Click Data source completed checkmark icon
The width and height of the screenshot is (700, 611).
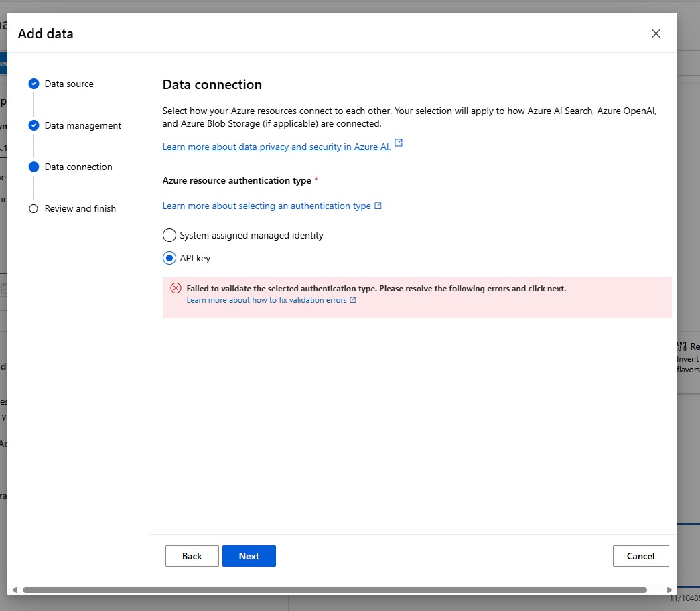(34, 84)
